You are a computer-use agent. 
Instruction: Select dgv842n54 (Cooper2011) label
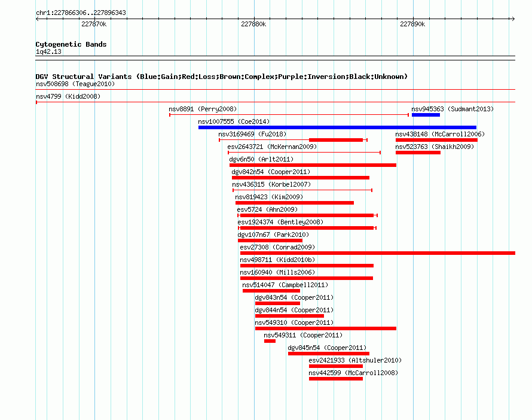tap(271, 172)
